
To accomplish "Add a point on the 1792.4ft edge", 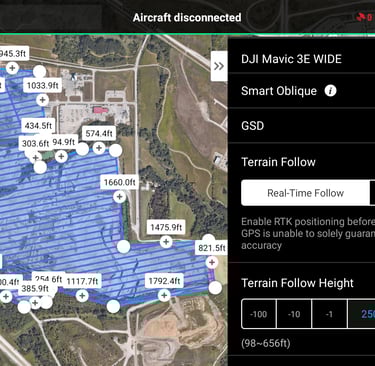I will (x=164, y=295).
